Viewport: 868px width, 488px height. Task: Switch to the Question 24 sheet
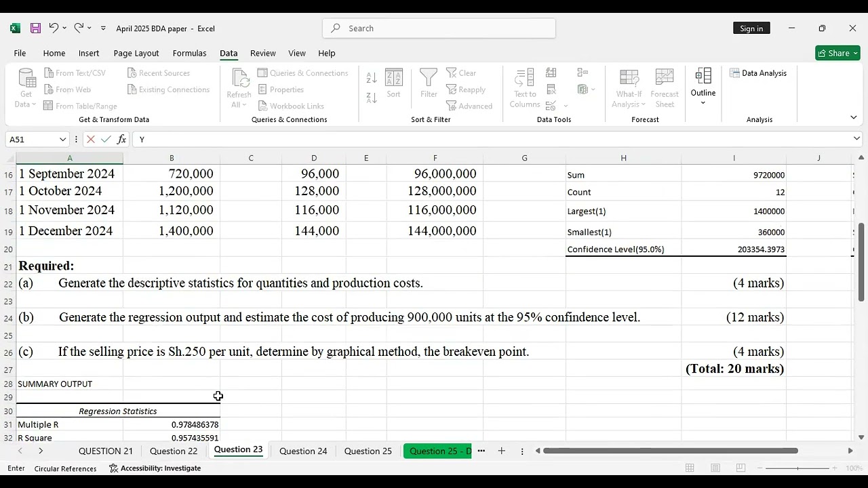(303, 451)
